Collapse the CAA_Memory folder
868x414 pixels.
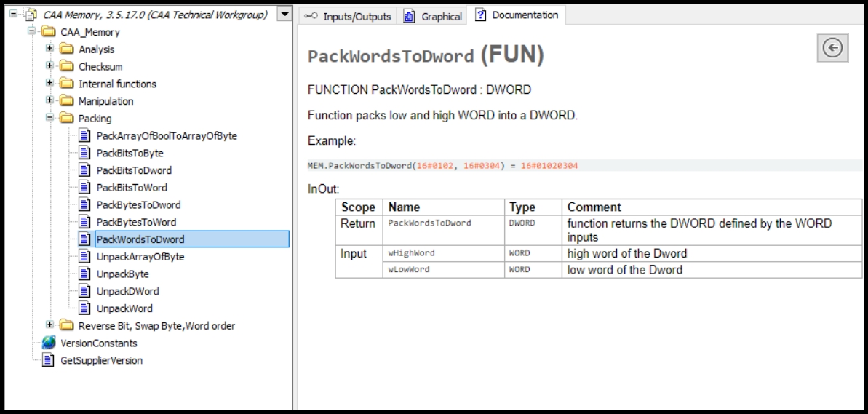click(x=31, y=31)
